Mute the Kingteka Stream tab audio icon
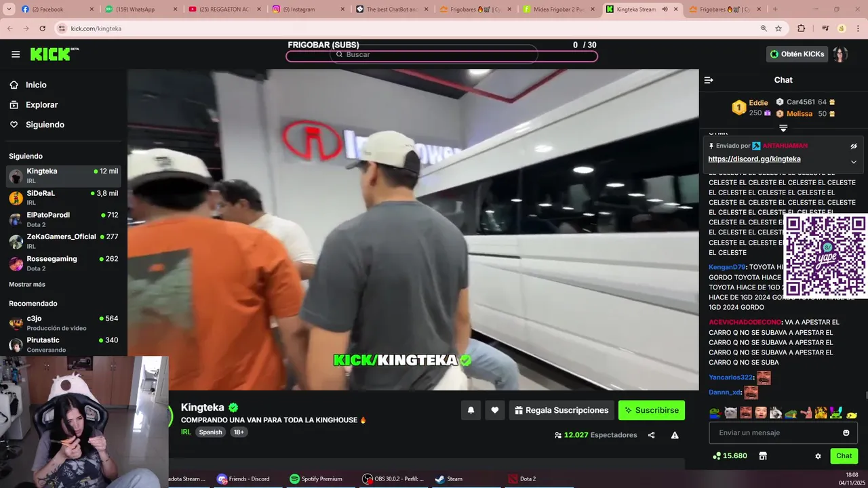Viewport: 868px width, 488px height. pyautogui.click(x=665, y=9)
